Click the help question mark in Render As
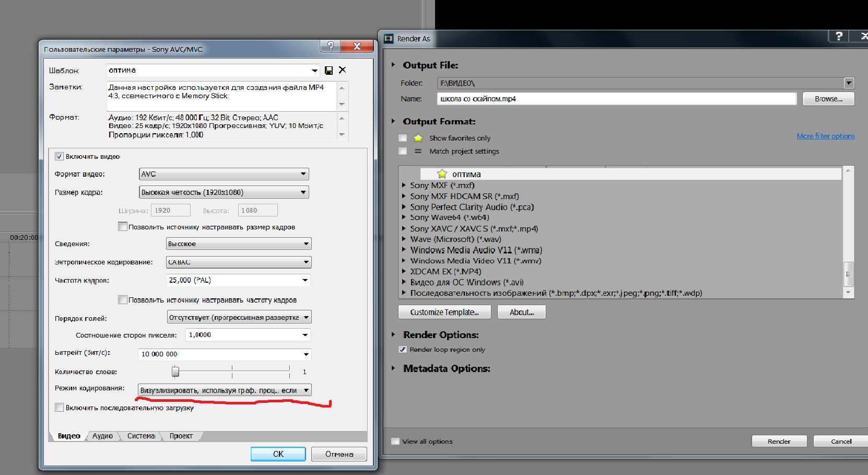The image size is (868, 475). pos(839,36)
